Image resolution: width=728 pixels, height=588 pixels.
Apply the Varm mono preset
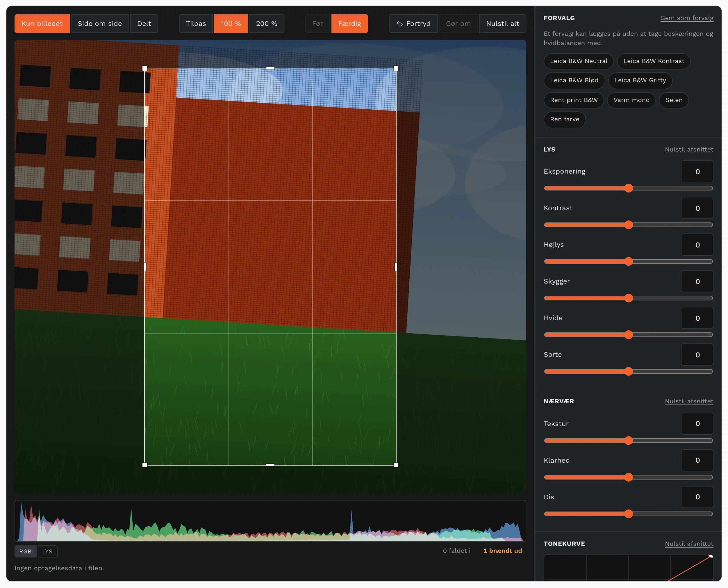tap(631, 100)
